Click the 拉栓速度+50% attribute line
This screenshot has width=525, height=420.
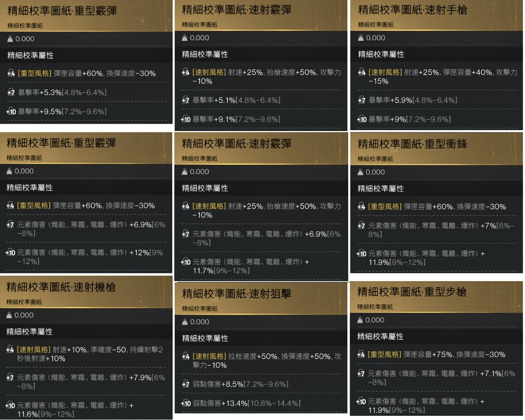tap(261, 360)
